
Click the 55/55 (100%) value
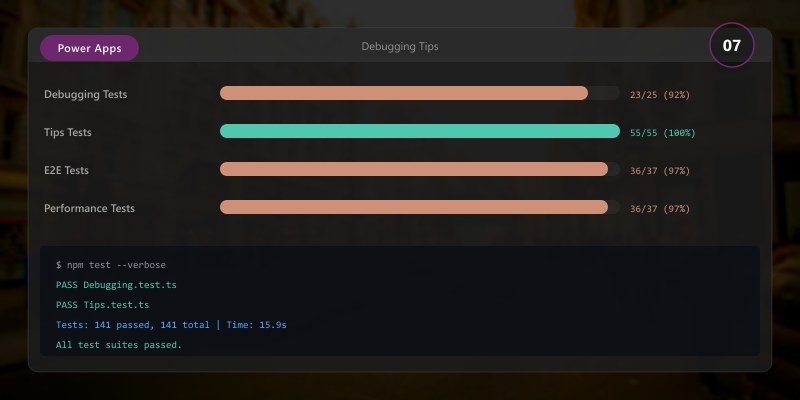pyautogui.click(x=663, y=133)
